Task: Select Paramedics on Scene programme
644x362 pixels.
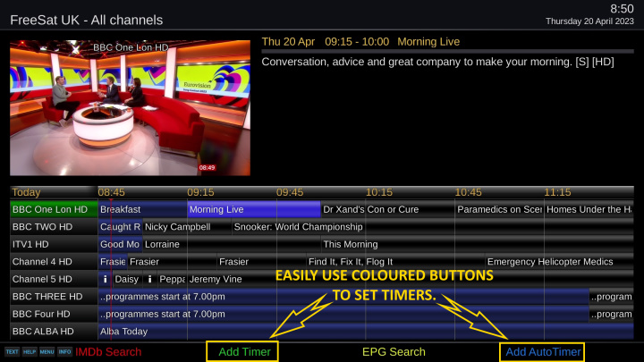Action: [499, 209]
